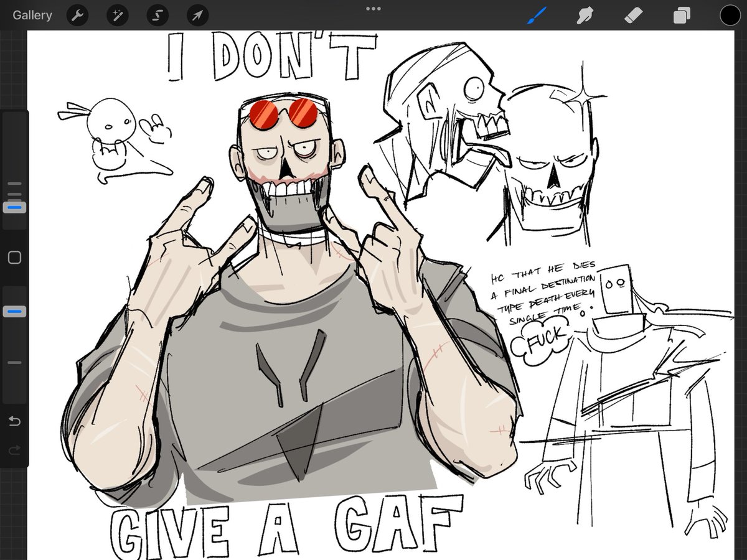Activate the Transform arrow tool
747x560 pixels.
[197, 16]
